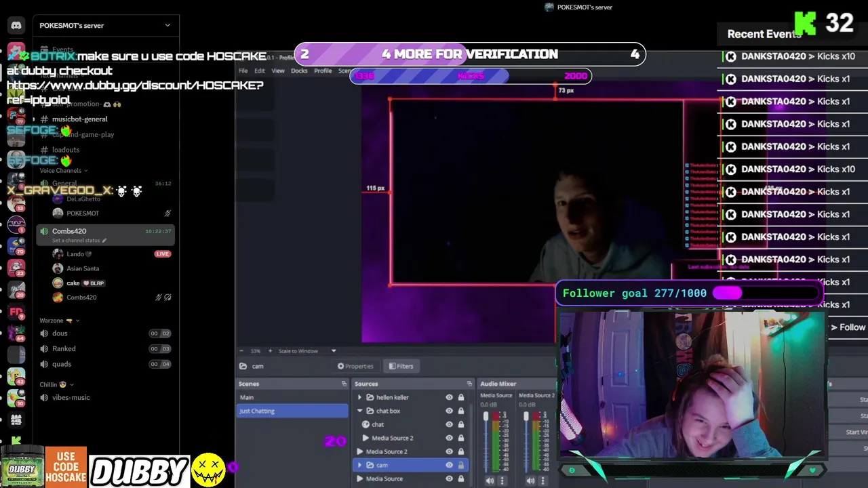The image size is (868, 488).
Task: Collapse the Chillin category in Discord
Action: click(56, 384)
